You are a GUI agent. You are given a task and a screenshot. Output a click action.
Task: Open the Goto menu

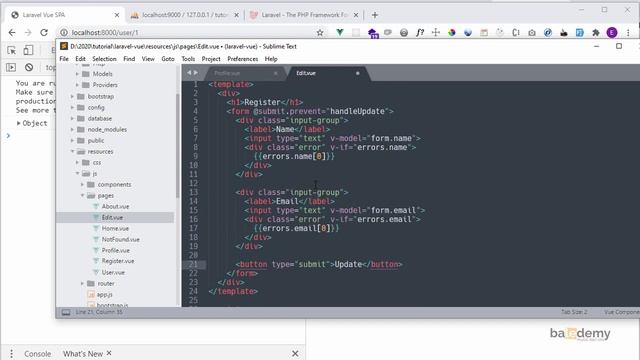tap(168, 59)
